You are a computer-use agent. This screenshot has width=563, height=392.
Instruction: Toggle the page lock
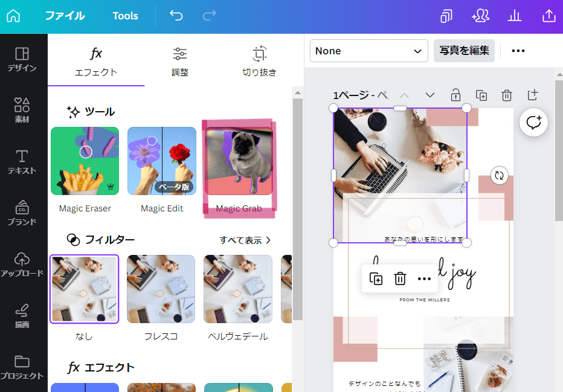click(455, 95)
